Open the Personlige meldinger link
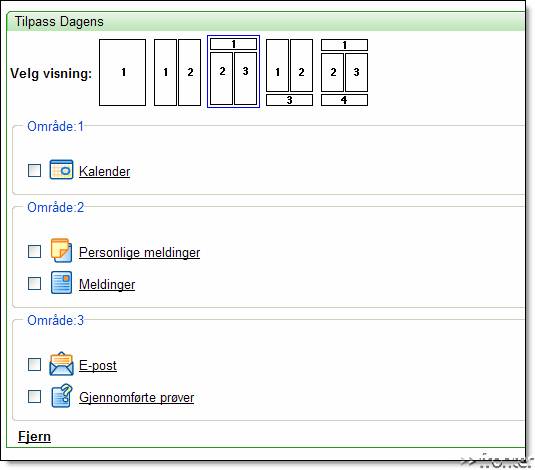Image resolution: width=535 pixels, height=470 pixels. click(140, 253)
